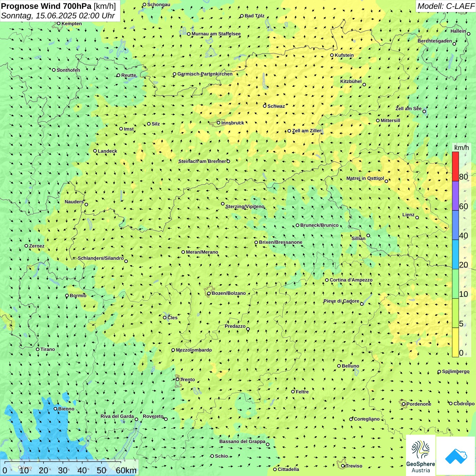Click the Tirano city label
Viewport: 476px width, 476px height.
pyautogui.click(x=48, y=349)
